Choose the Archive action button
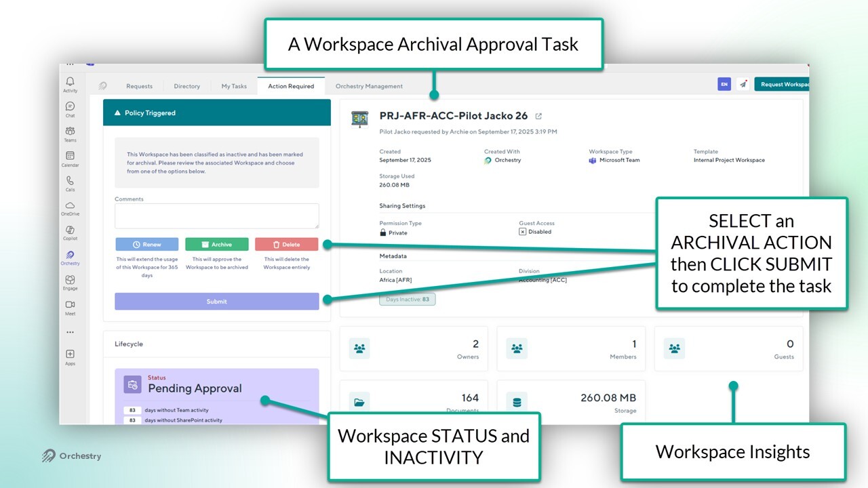Image resolution: width=868 pixels, height=488 pixels. pyautogui.click(x=217, y=245)
